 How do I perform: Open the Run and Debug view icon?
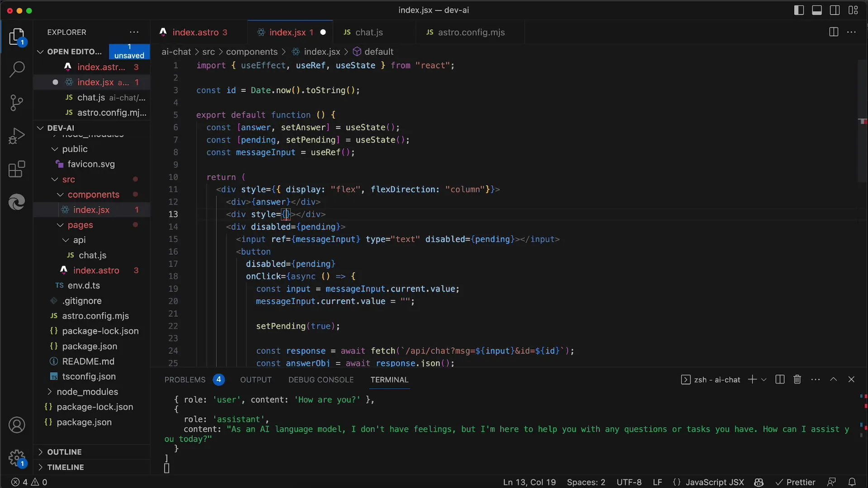(17, 136)
